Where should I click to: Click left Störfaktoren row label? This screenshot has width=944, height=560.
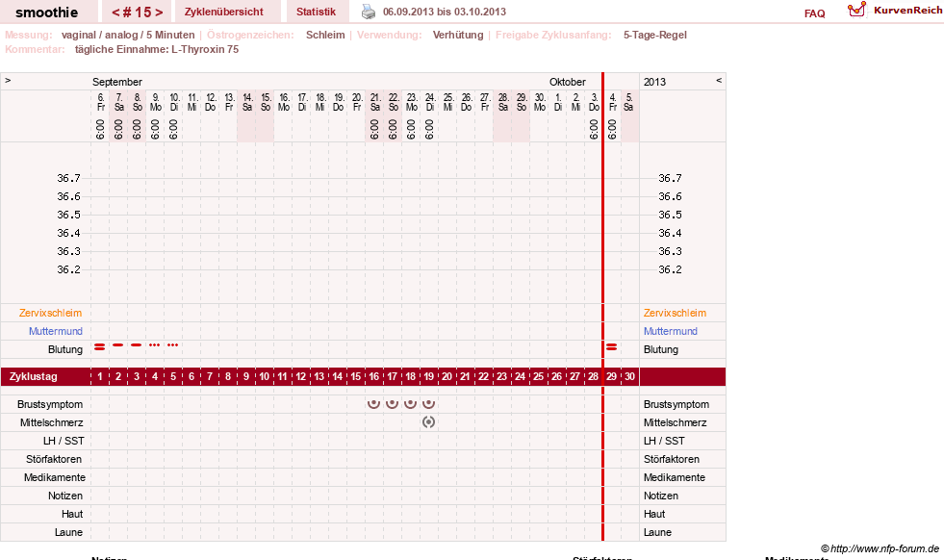point(54,459)
